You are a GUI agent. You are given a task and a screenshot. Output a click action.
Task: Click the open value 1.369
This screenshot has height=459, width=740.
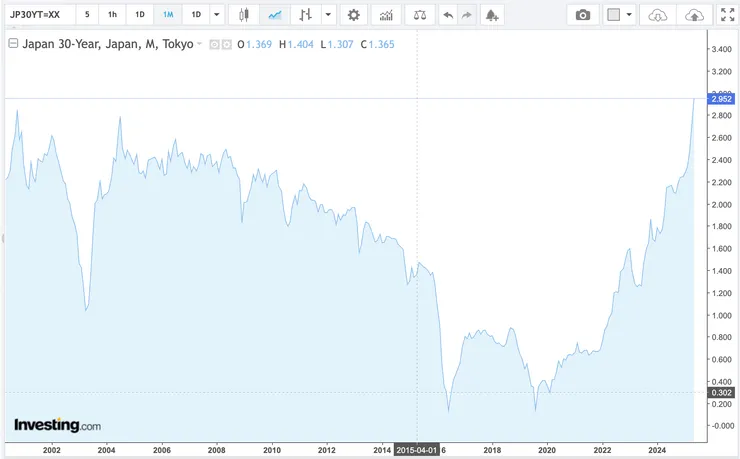tap(259, 44)
